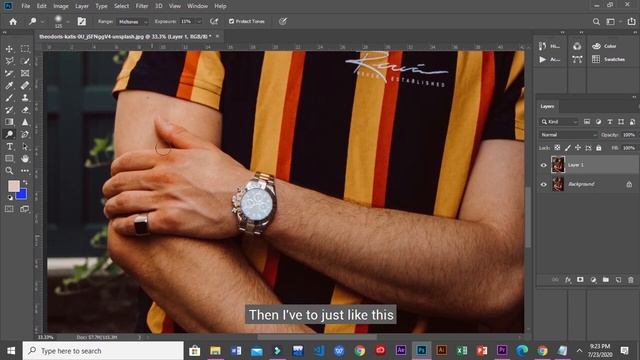The height and width of the screenshot is (360, 640).
Task: Select the Sharpen/Blur tool
Action: click(25, 122)
